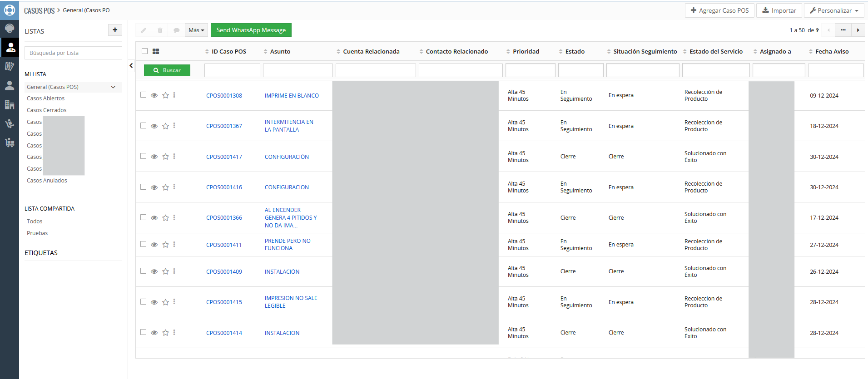Open the page jump ellipsis button

[843, 30]
